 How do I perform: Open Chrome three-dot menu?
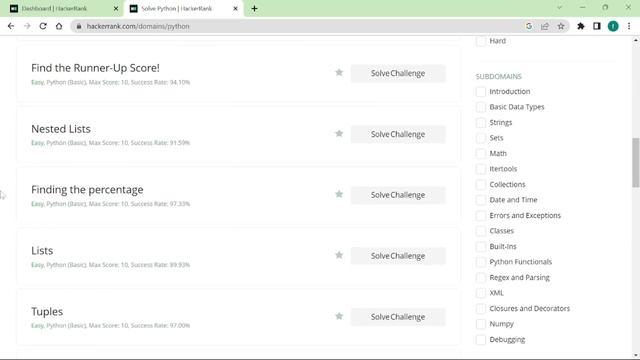pos(629,26)
